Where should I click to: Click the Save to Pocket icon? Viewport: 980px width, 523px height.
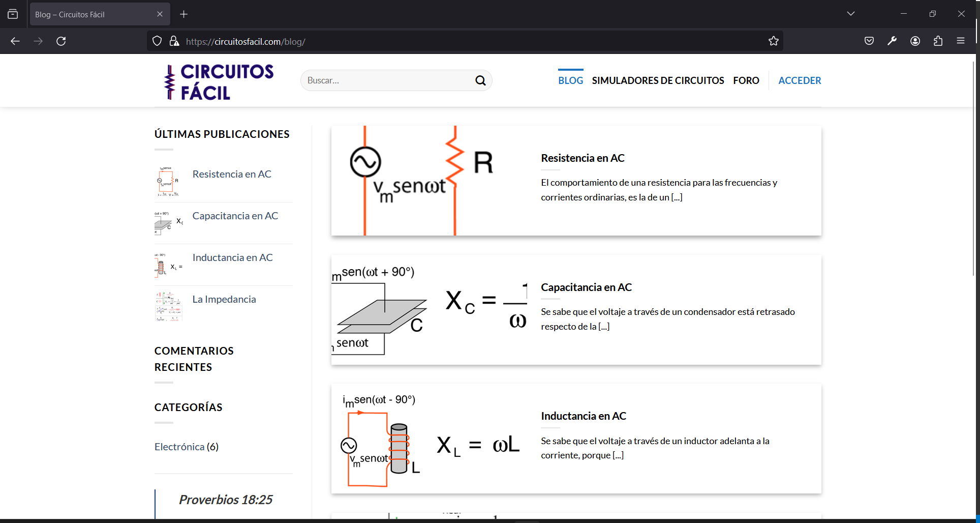click(869, 41)
